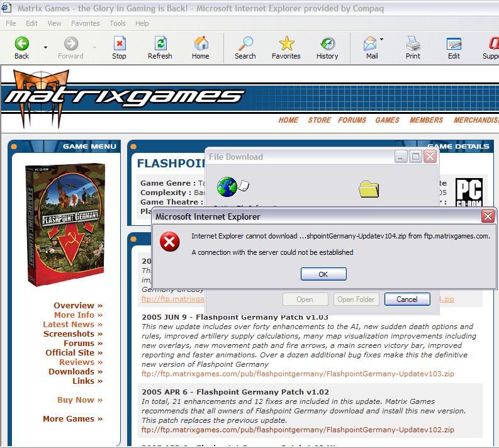Screen dimensions: 499x448
Task: Open the Help menu
Action: coord(142,23)
